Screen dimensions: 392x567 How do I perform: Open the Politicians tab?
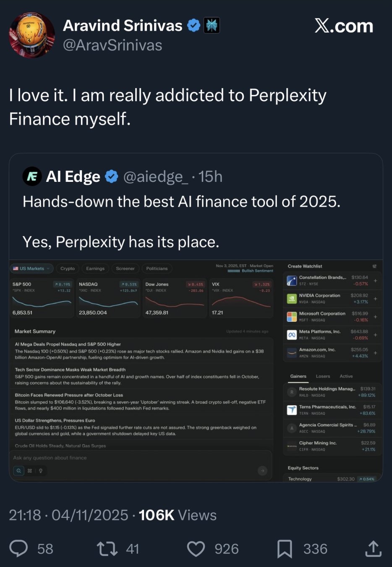[157, 268]
